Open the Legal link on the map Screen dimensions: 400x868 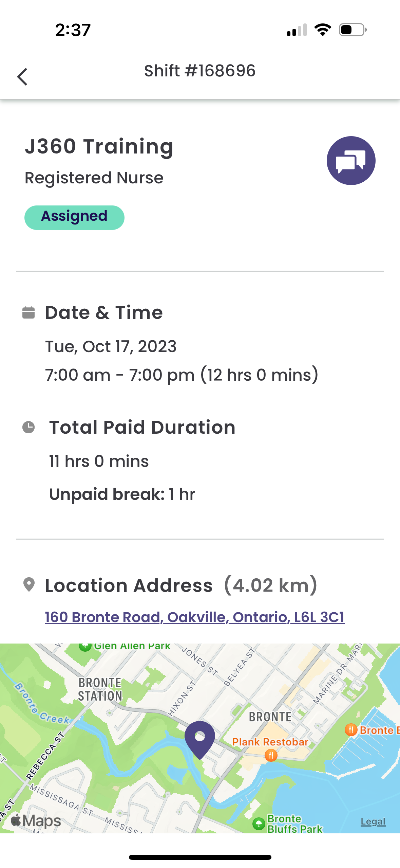click(373, 821)
